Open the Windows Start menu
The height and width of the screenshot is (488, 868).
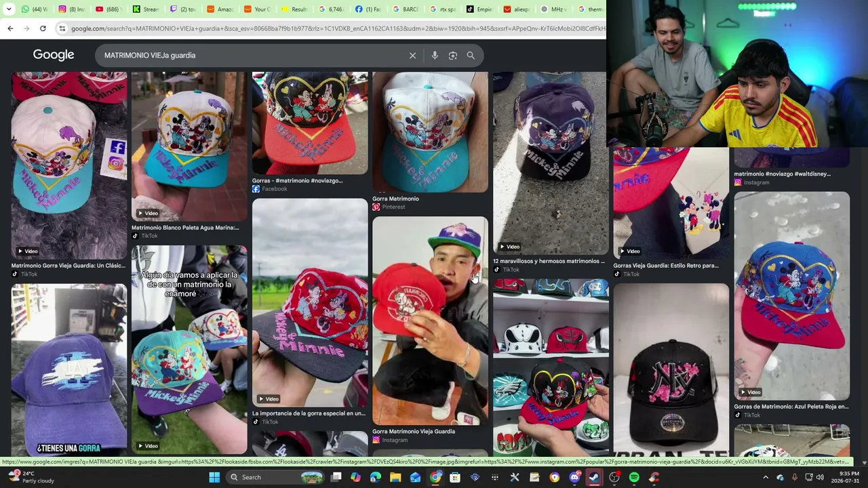pos(214,477)
